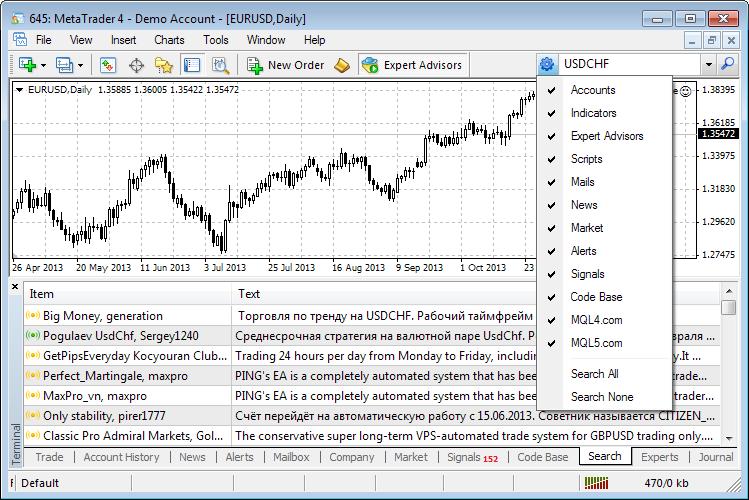Switch to the Trade tab
The image size is (749, 500).
pyautogui.click(x=49, y=457)
